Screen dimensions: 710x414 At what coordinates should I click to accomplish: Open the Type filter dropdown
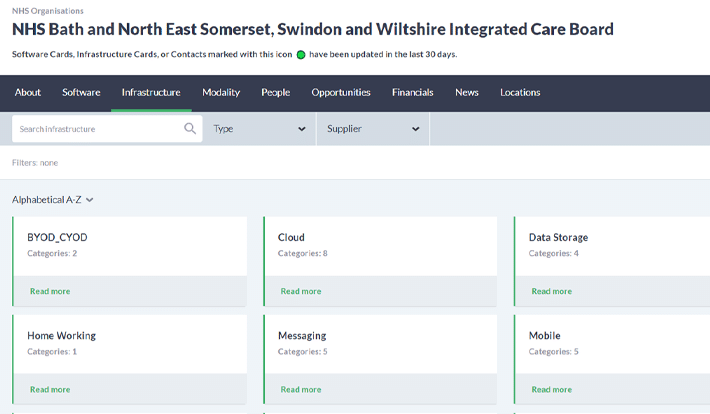[259, 129]
